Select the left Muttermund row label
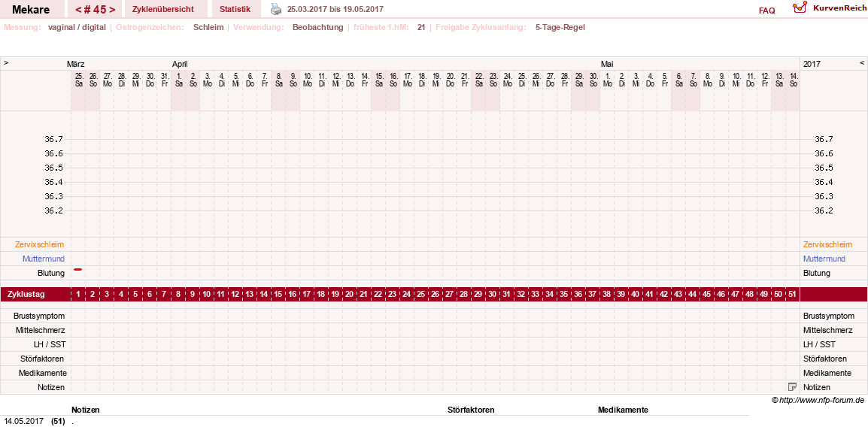The width and height of the screenshot is (868, 439). 43,259
